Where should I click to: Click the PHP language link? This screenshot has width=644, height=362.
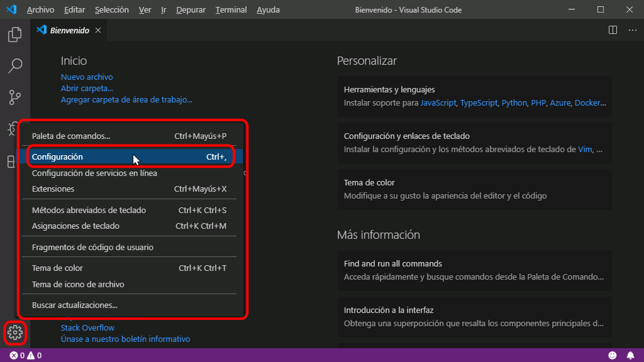[538, 102]
